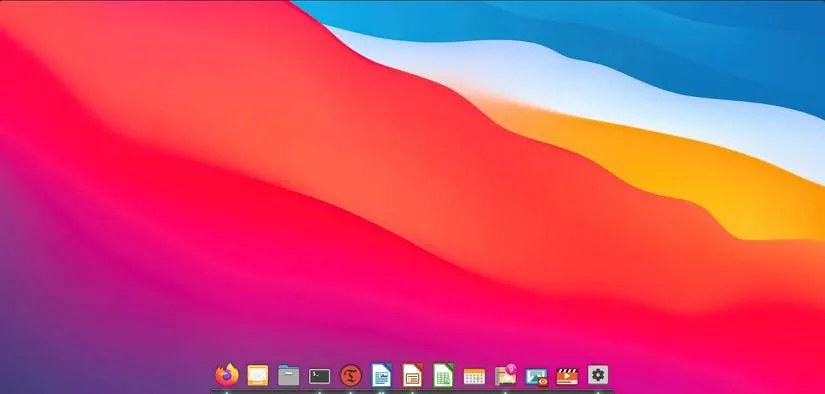The height and width of the screenshot is (394, 825).
Task: Open System Settings gear icon
Action: pos(598,375)
